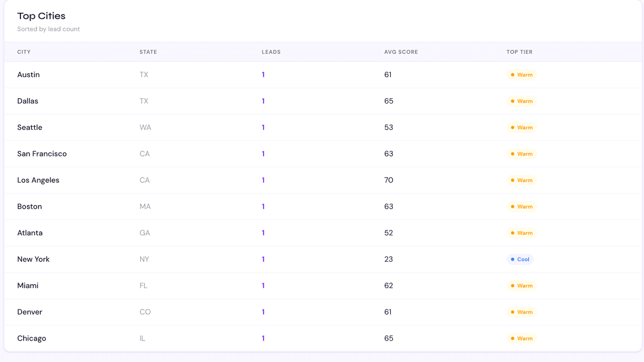644x362 pixels.
Task: Sort by the AVG SCORE column header
Action: tap(401, 52)
